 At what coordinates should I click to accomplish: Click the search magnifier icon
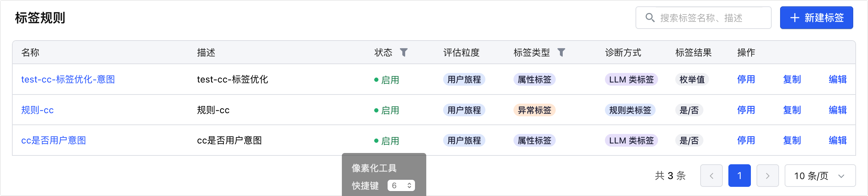pos(650,18)
